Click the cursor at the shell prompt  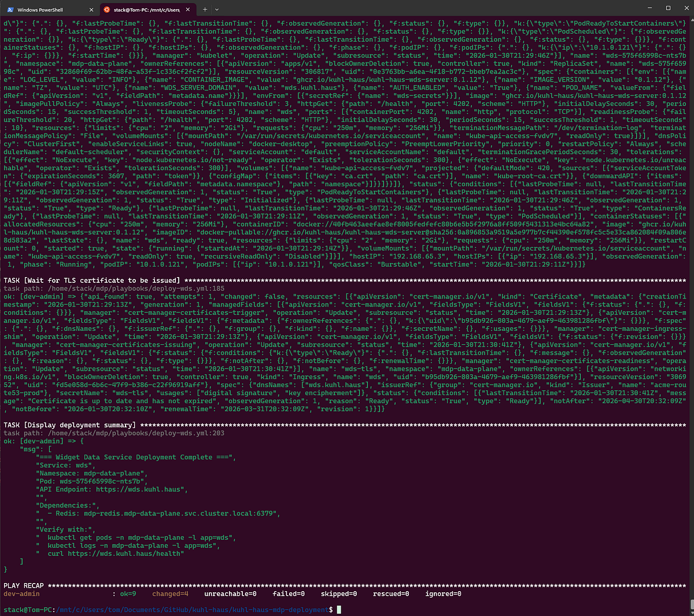(339, 610)
